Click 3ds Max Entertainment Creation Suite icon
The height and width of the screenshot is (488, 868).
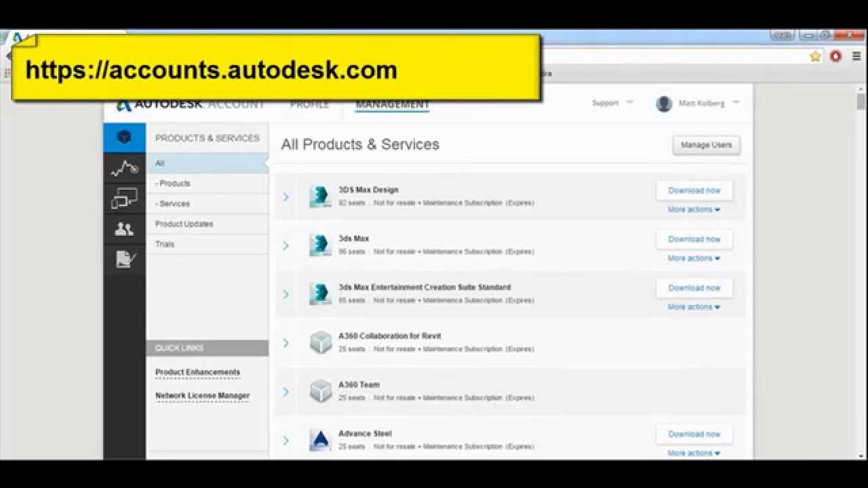pyautogui.click(x=320, y=293)
